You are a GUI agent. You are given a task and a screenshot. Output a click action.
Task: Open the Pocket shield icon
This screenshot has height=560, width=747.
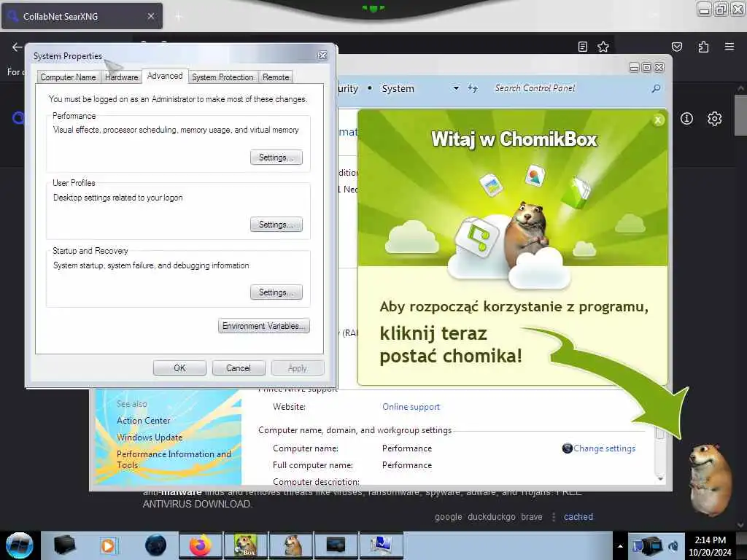(676, 47)
